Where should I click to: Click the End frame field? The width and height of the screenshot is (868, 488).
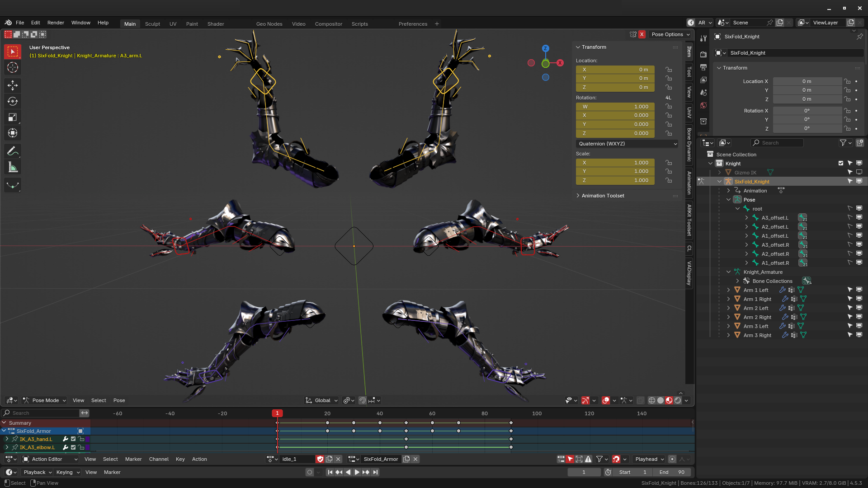pyautogui.click(x=672, y=472)
